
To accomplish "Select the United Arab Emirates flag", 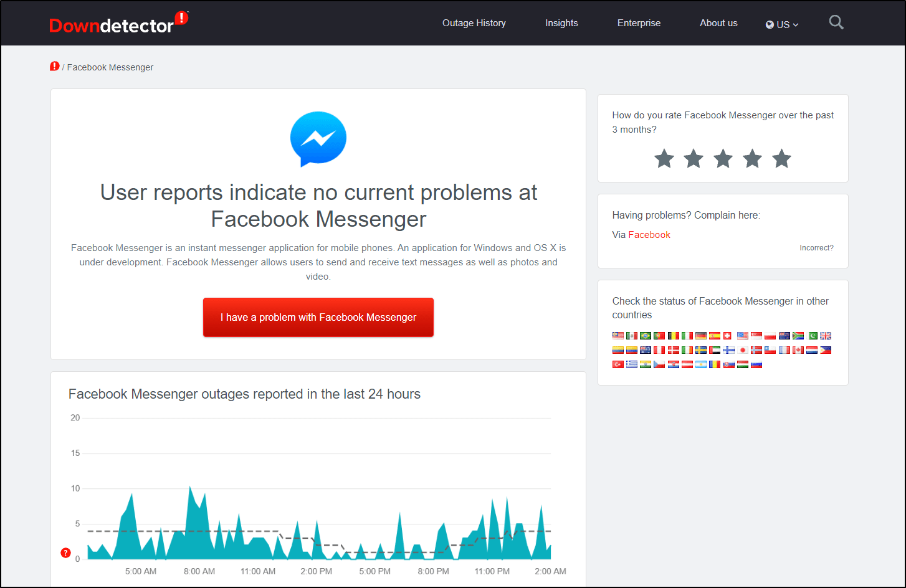I will point(715,350).
